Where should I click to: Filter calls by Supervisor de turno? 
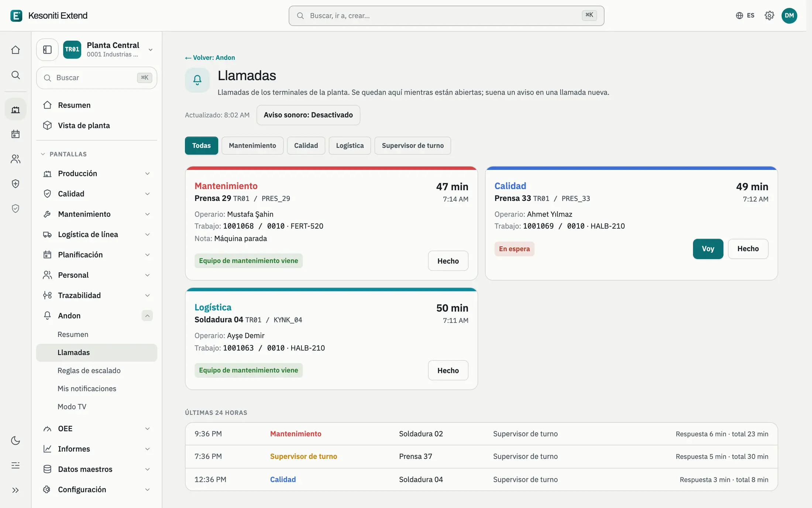pyautogui.click(x=413, y=146)
